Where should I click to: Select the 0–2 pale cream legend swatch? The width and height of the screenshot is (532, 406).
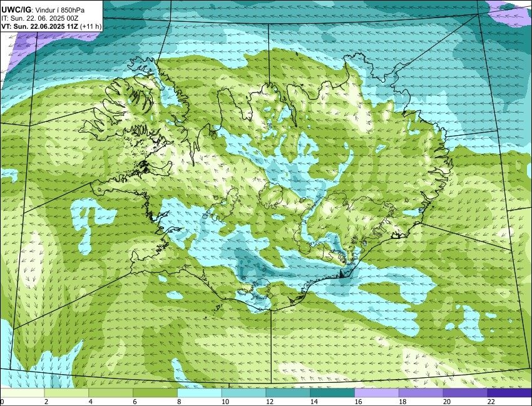point(23,393)
